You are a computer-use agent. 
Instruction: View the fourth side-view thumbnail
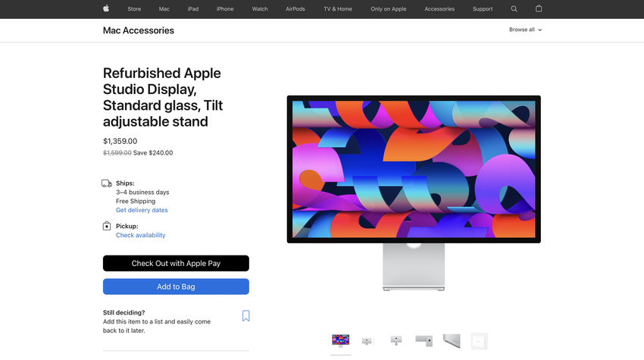pyautogui.click(x=424, y=341)
